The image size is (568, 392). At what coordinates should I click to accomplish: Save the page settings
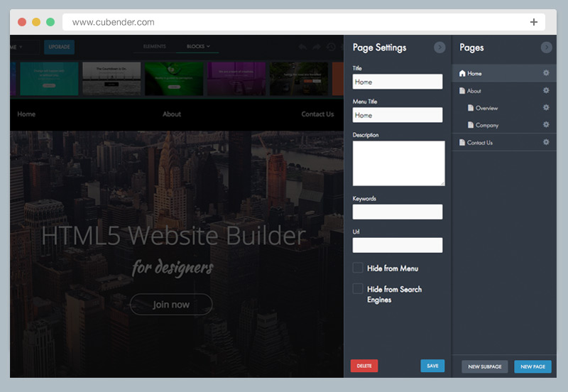click(x=432, y=366)
